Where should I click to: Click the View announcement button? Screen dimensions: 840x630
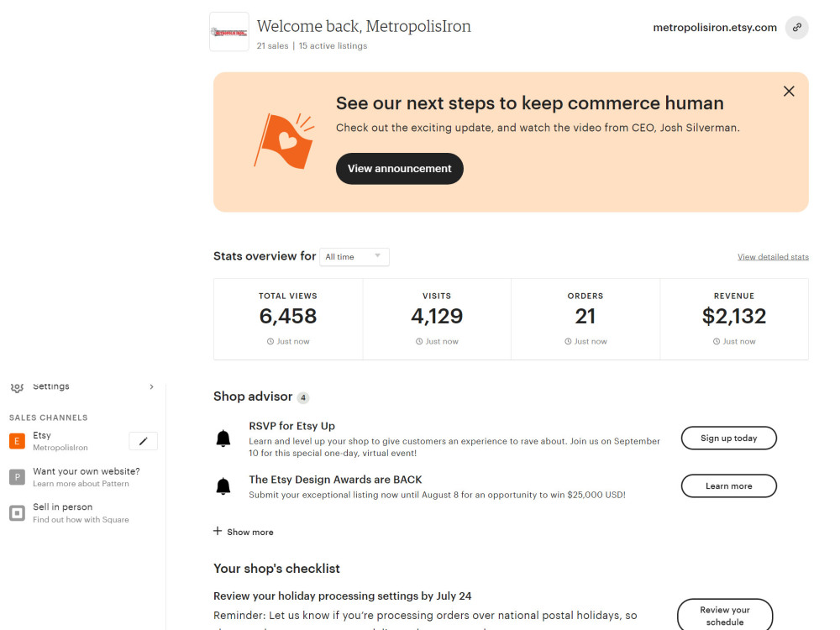(400, 169)
